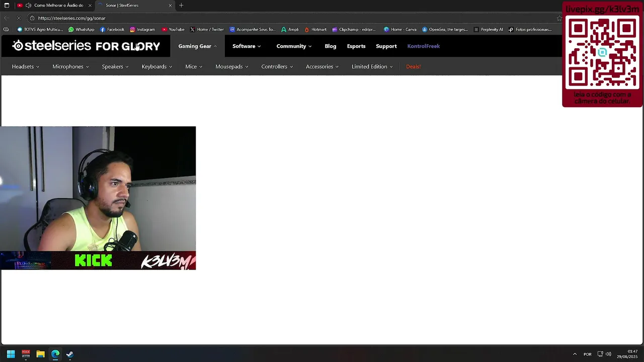644x362 pixels.
Task: Open the Facebook bookmark
Action: (112, 29)
